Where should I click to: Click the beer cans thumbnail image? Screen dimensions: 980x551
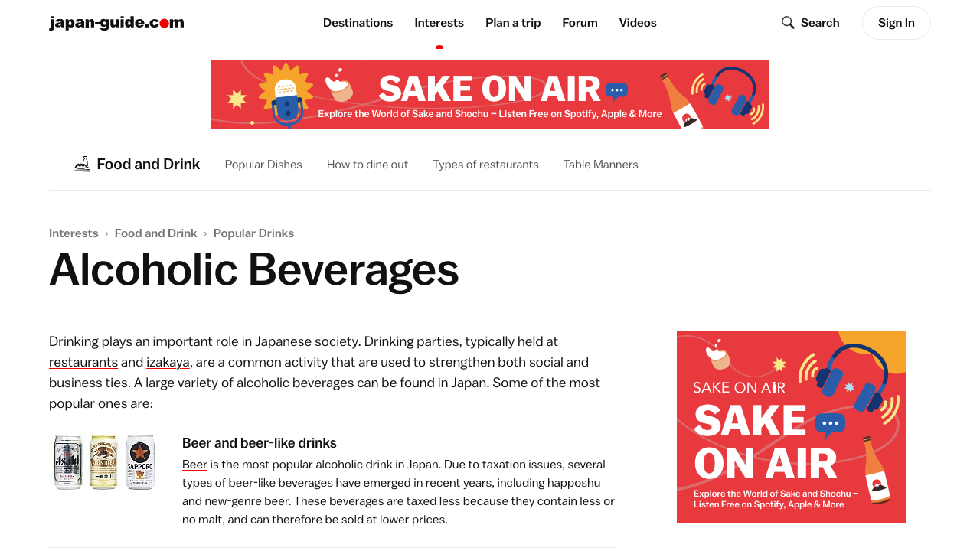(104, 462)
